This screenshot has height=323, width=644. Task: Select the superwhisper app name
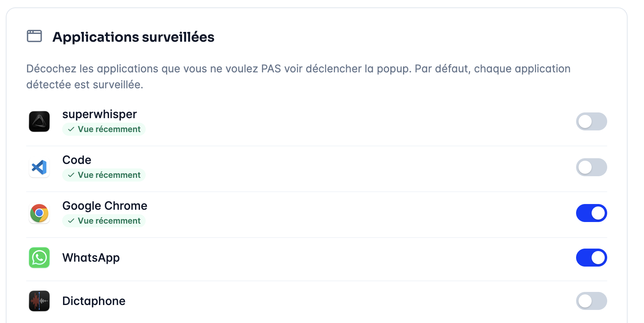coord(99,114)
